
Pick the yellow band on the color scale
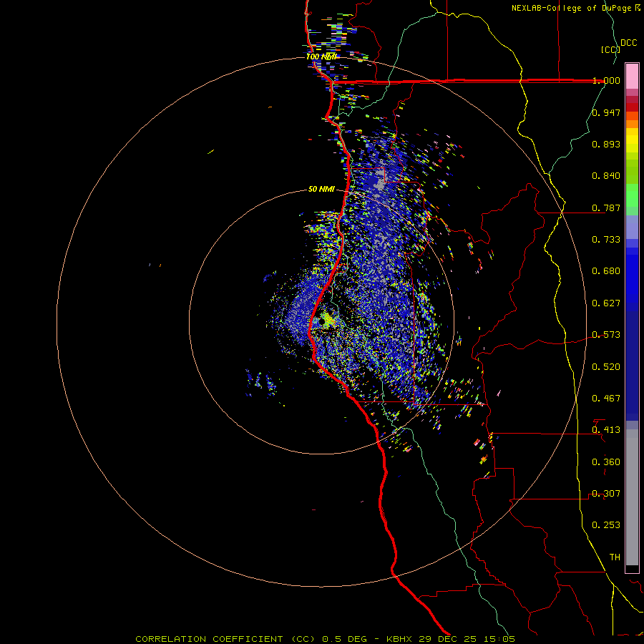tap(632, 141)
